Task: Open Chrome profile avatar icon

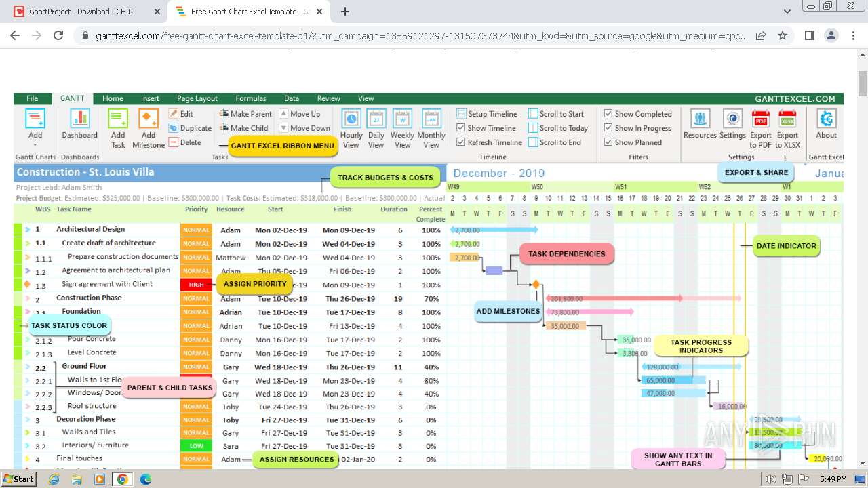Action: (831, 35)
